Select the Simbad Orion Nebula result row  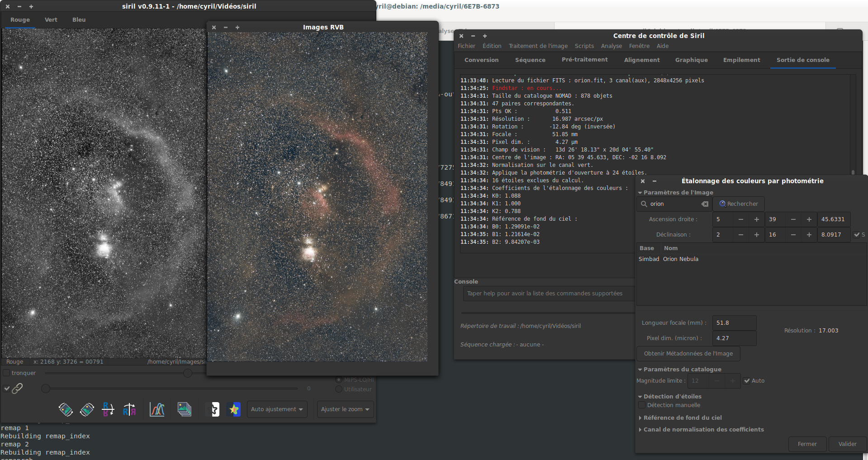[751, 259]
